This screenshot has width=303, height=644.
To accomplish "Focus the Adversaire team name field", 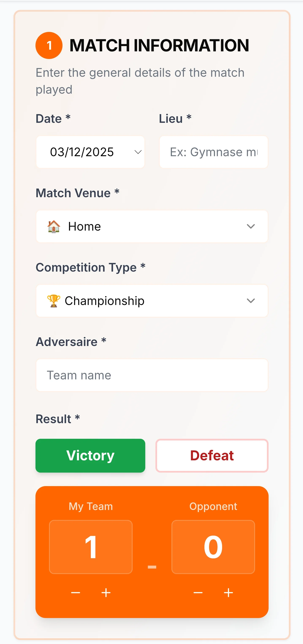I will pyautogui.click(x=152, y=375).
